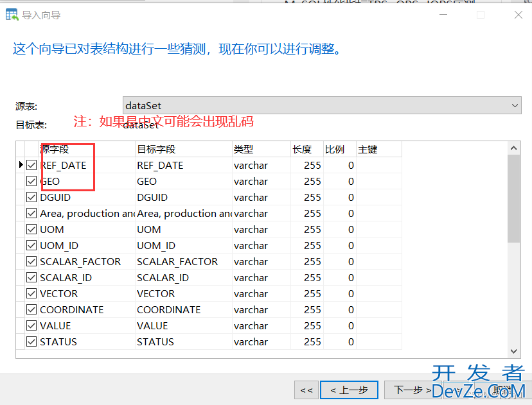Click the target field column header
The width and height of the screenshot is (532, 405).
click(184, 149)
